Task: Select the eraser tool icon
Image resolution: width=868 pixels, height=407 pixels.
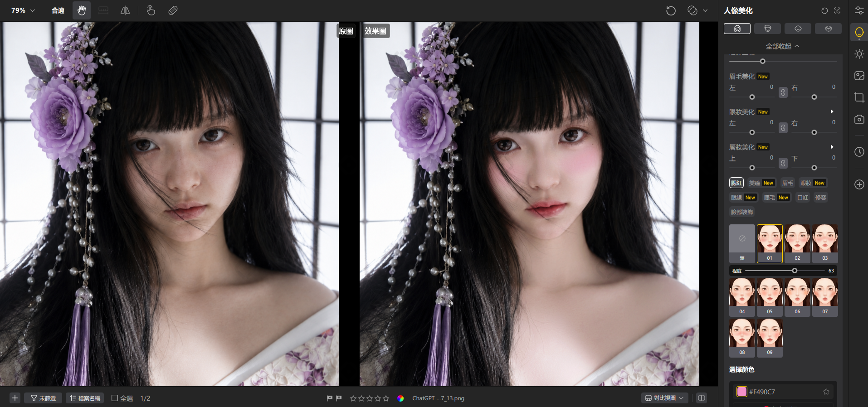Action: pyautogui.click(x=173, y=10)
